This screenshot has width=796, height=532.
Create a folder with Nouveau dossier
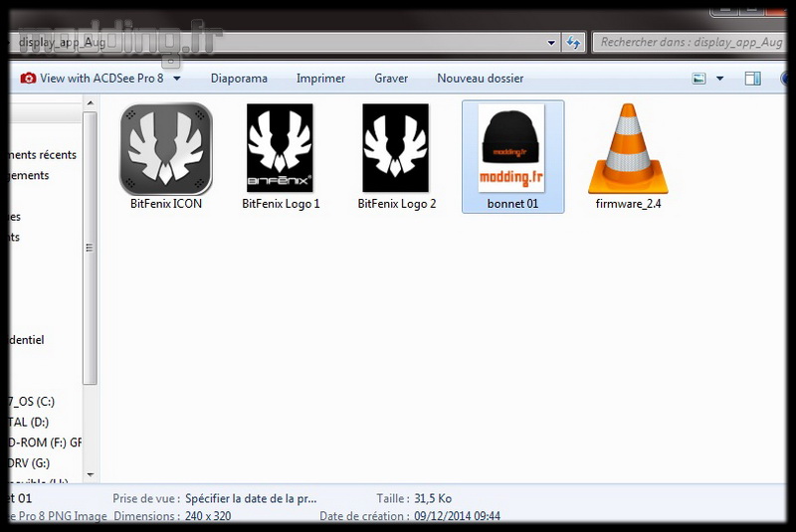[x=481, y=79]
